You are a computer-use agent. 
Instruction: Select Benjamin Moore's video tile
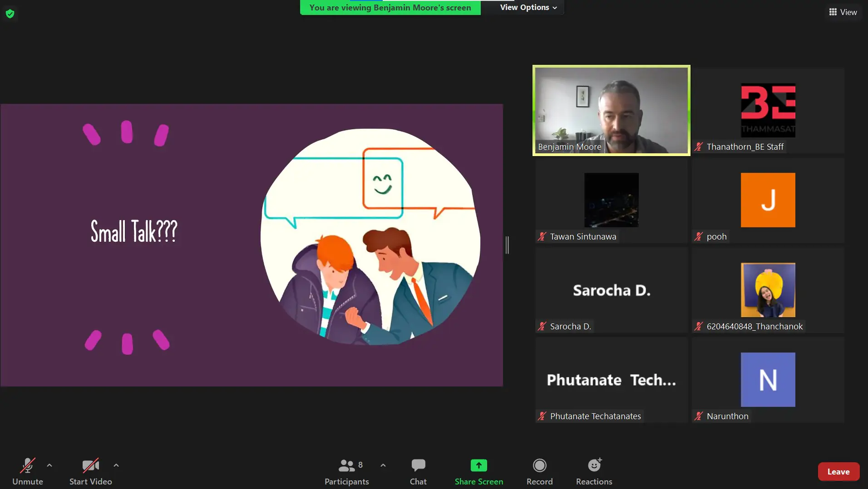(611, 110)
